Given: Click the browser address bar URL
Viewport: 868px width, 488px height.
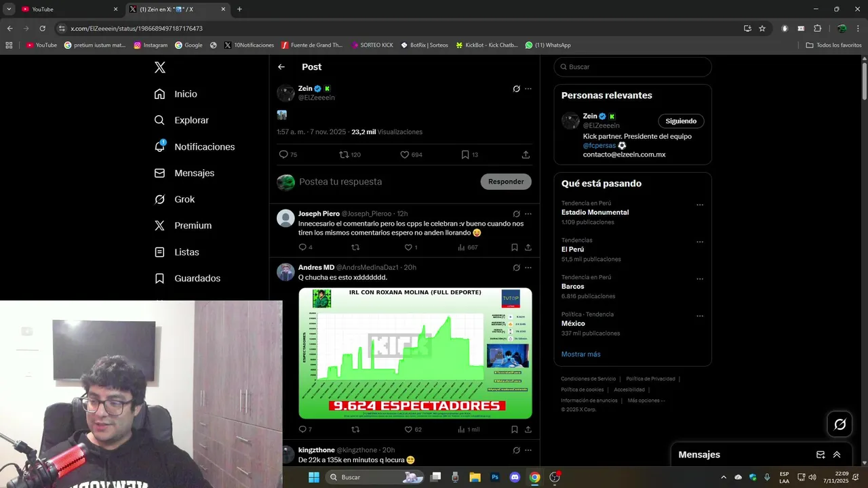Looking at the screenshot, I should click(136, 28).
